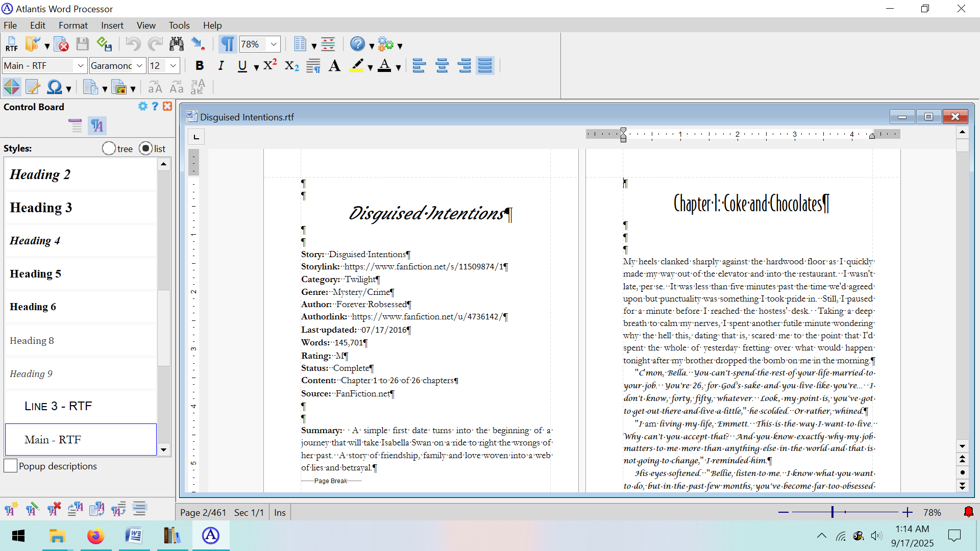Screen dimensions: 980x551
Task: Open the View menu
Action: (146, 25)
